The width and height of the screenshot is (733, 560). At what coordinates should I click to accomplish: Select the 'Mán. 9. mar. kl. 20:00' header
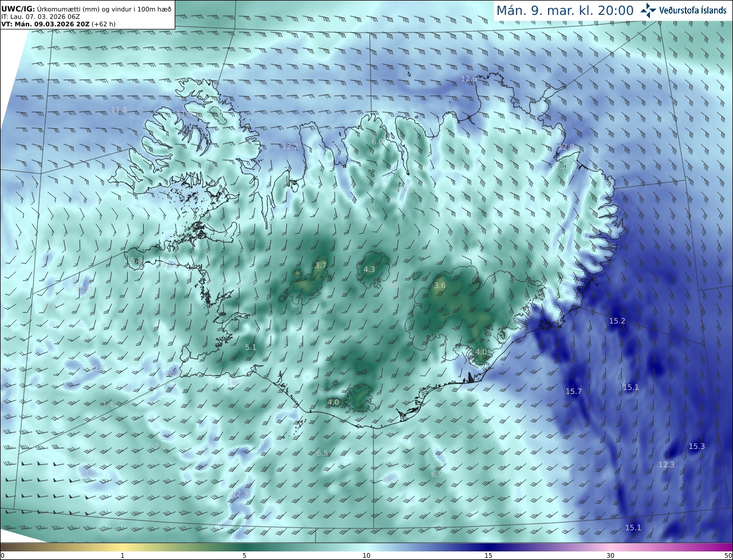(565, 10)
